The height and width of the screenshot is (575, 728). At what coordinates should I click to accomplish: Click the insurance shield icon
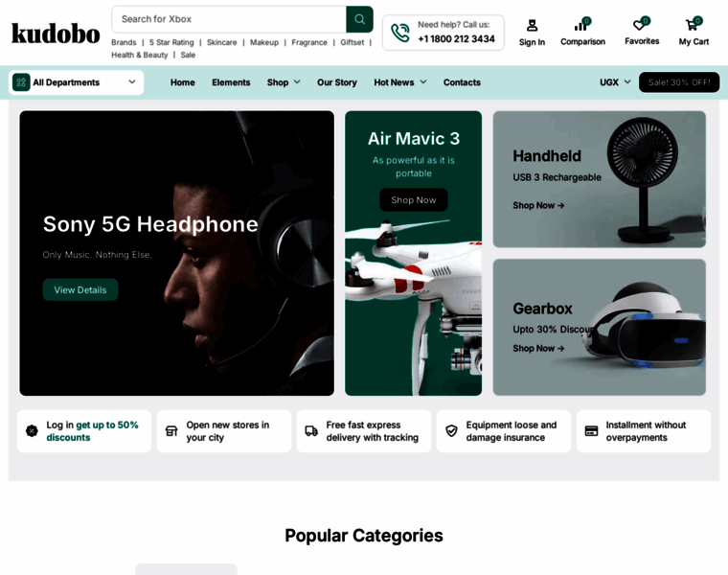[451, 431]
